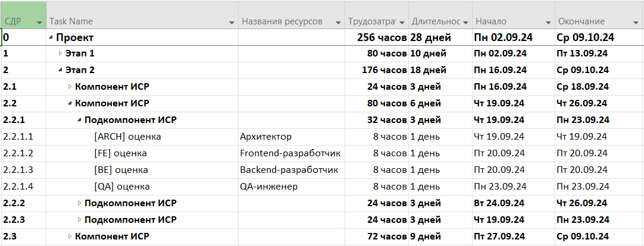Open the Начало column dropdown arrow
This screenshot has height=246, width=644.
[x=548, y=23]
